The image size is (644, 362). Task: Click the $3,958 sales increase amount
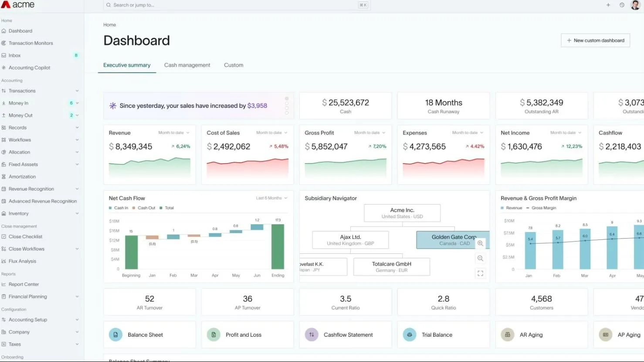[257, 106]
